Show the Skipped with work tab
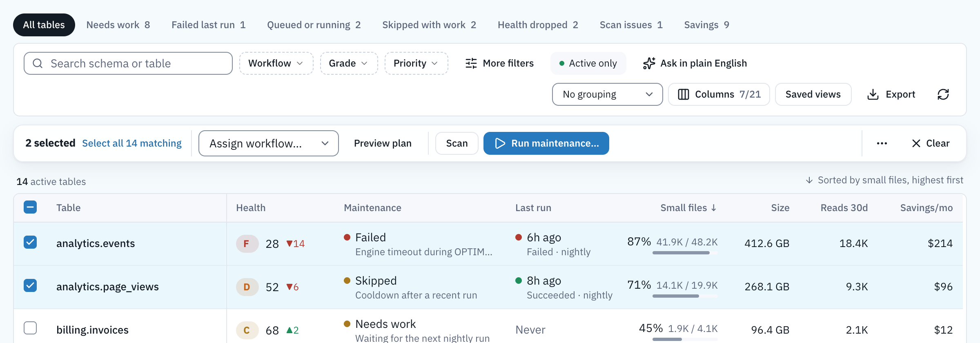This screenshot has width=980, height=343. [429, 25]
